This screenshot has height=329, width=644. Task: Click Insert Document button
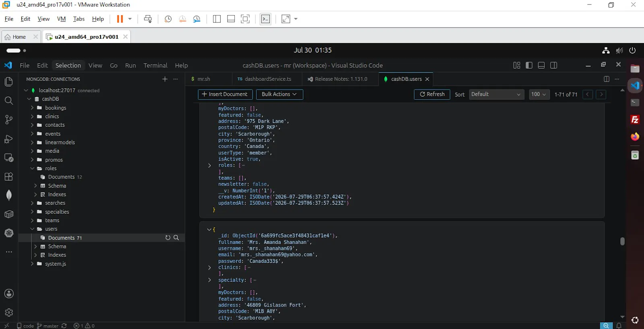pos(225,94)
